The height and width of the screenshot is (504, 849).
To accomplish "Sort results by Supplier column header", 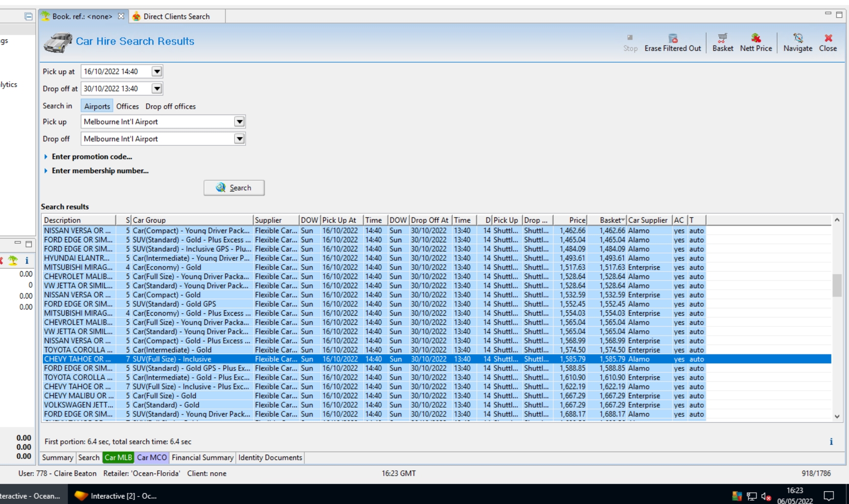I will [276, 220].
